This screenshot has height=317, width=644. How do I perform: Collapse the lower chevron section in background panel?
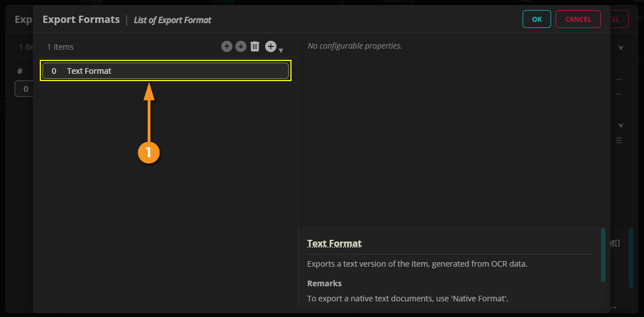621,125
